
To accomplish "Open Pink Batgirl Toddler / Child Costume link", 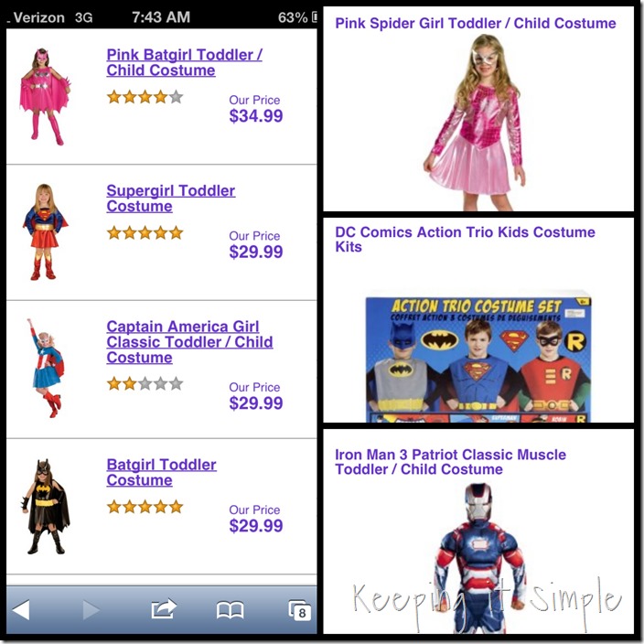I will click(x=185, y=62).
